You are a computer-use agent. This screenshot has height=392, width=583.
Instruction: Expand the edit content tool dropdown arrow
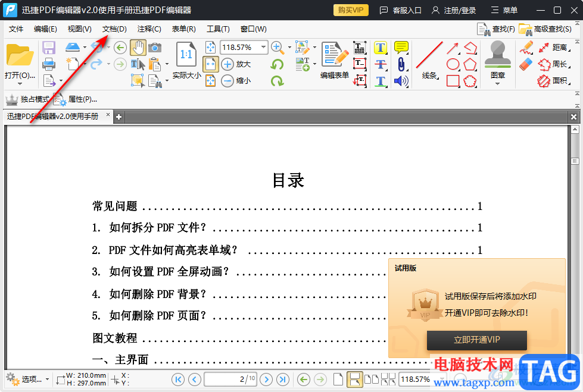(x=314, y=48)
